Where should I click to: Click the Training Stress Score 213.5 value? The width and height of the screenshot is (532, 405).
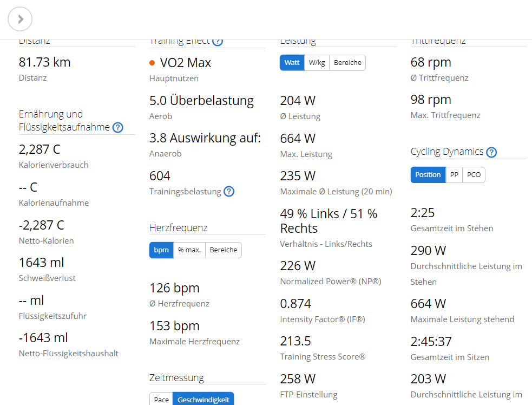pyautogui.click(x=295, y=341)
